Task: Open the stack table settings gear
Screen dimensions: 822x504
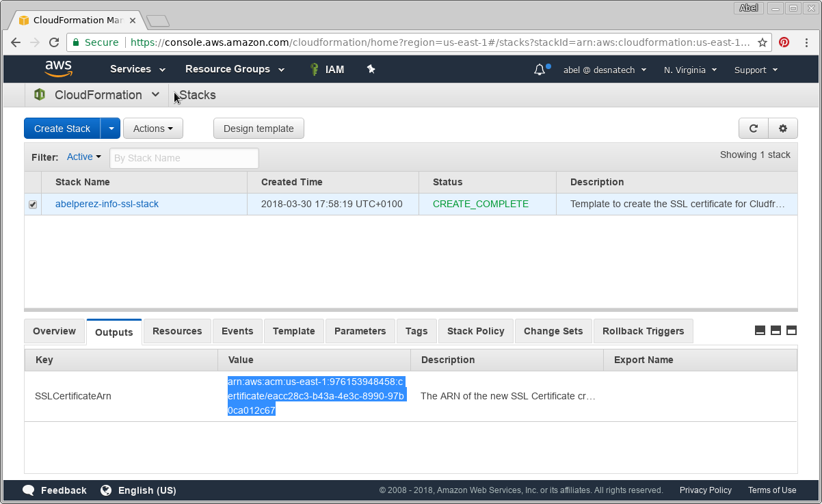Action: click(x=783, y=129)
